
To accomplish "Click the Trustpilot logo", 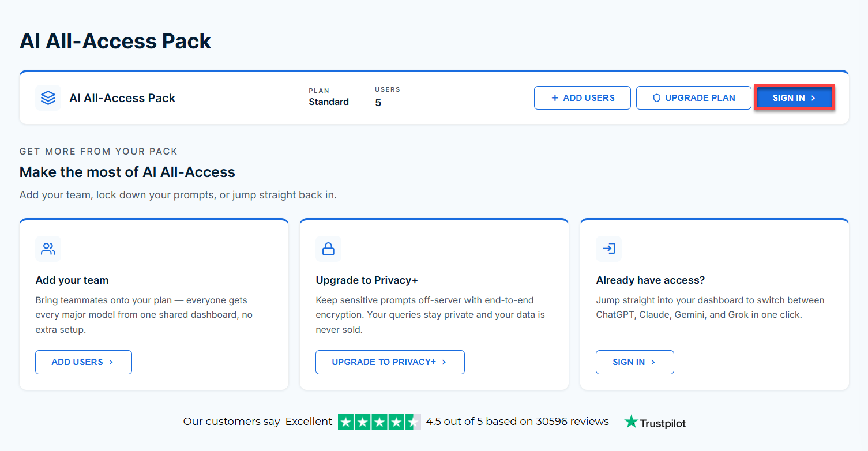I will click(x=655, y=422).
